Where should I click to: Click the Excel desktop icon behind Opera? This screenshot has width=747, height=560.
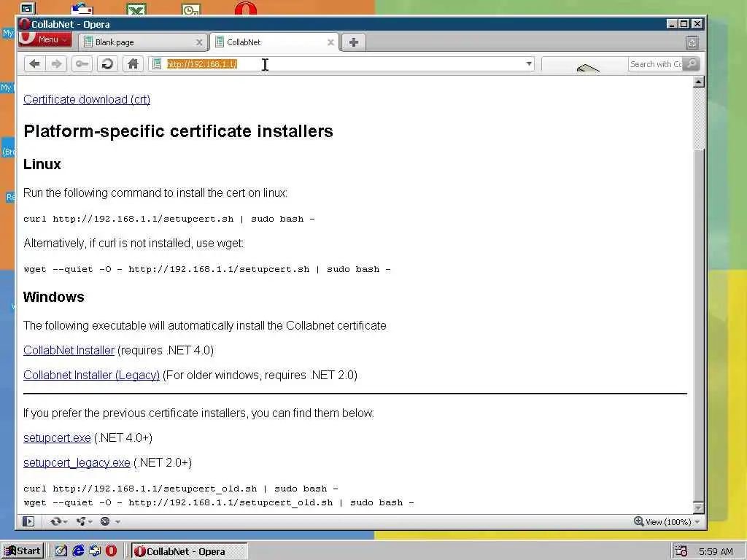(x=136, y=9)
